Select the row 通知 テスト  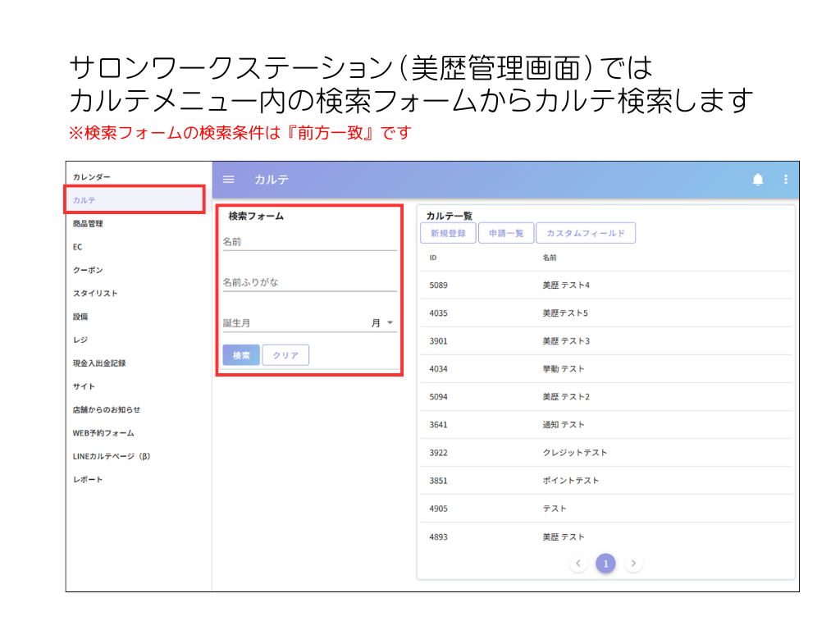606,424
